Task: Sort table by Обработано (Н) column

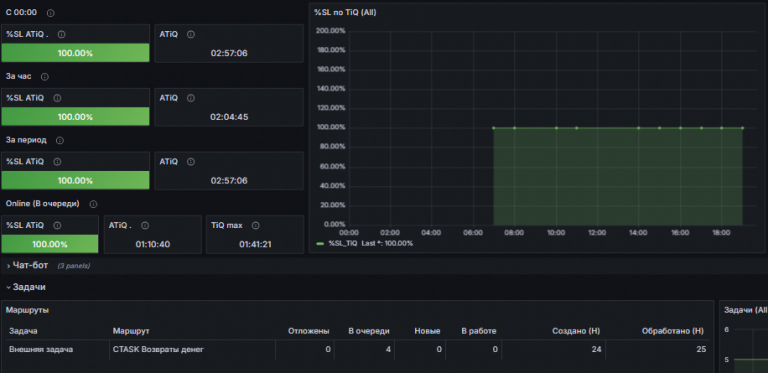Action: [x=672, y=331]
